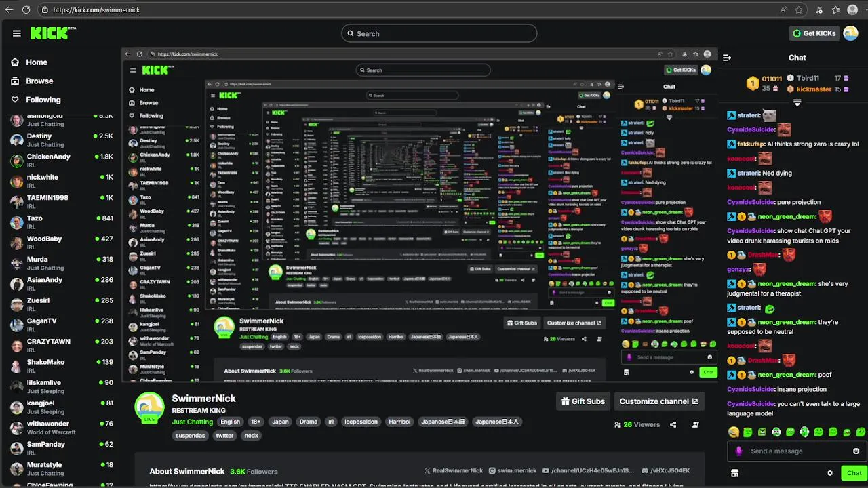The image size is (868, 488).
Task: Select the nedx tag
Action: 251,436
